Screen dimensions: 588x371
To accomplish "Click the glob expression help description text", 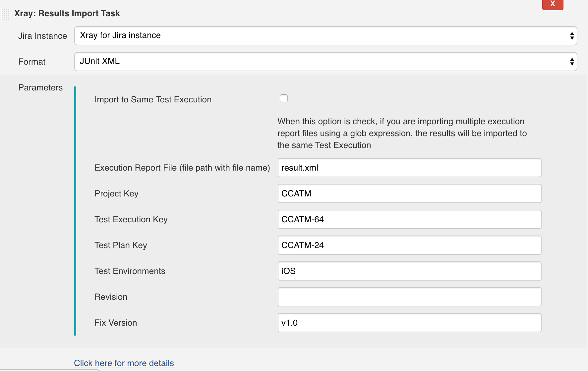I will pyautogui.click(x=402, y=133).
